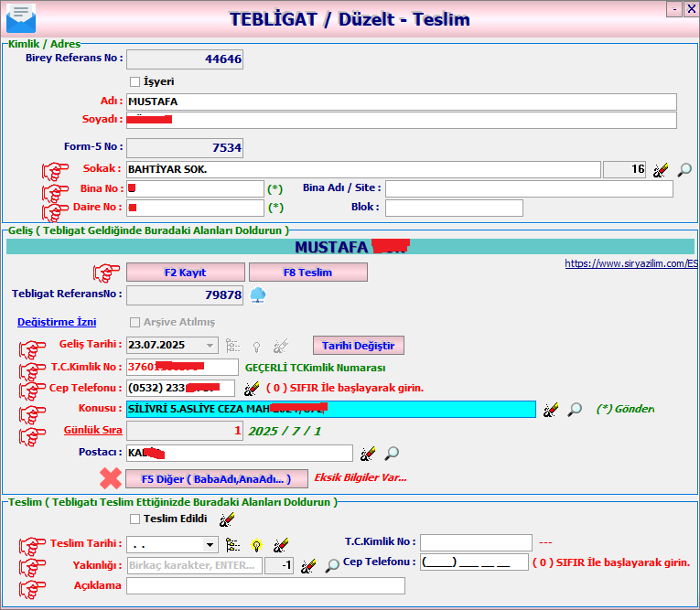Toggle the Arşive Atılmış checkbox

pos(135,323)
